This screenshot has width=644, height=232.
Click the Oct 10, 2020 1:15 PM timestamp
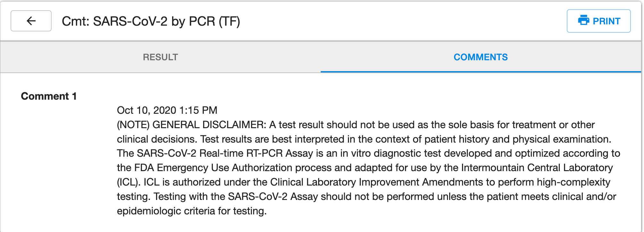(167, 110)
